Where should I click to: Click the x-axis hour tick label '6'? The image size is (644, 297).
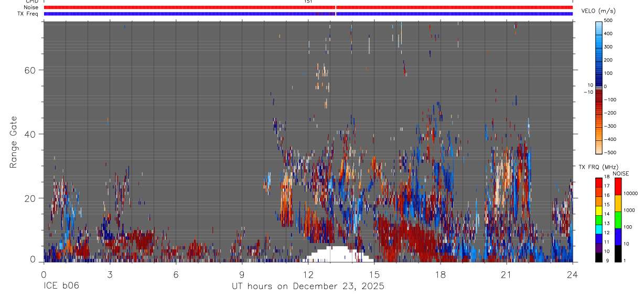(x=176, y=274)
